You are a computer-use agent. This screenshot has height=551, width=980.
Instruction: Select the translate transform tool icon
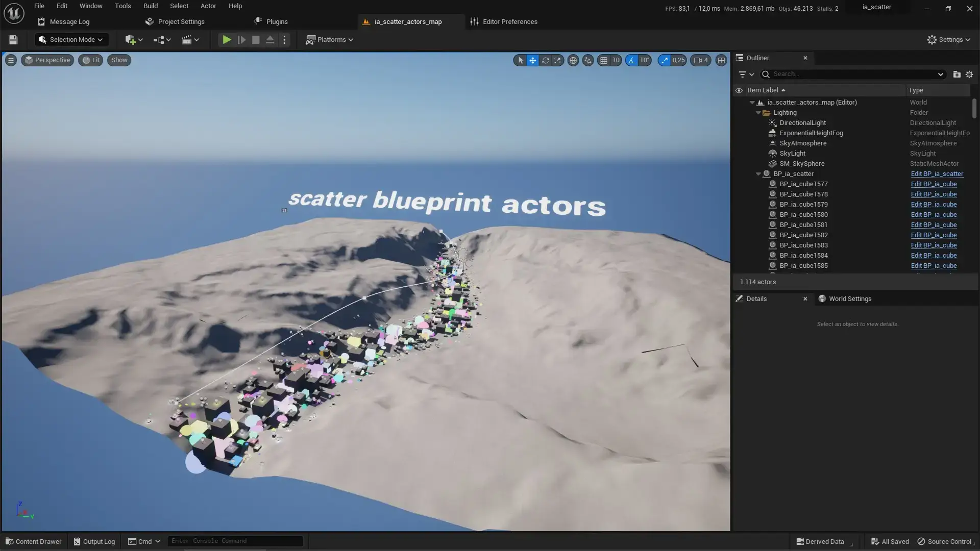[532, 60]
